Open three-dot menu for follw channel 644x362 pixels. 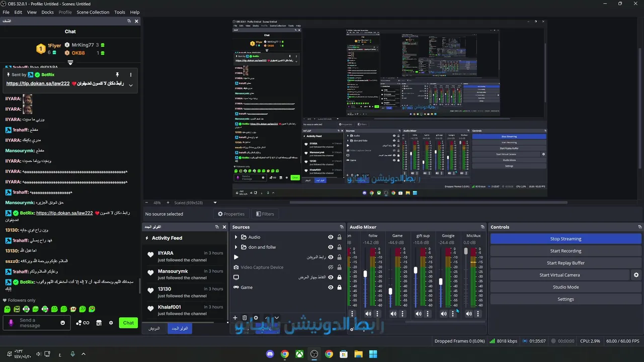coord(377,314)
